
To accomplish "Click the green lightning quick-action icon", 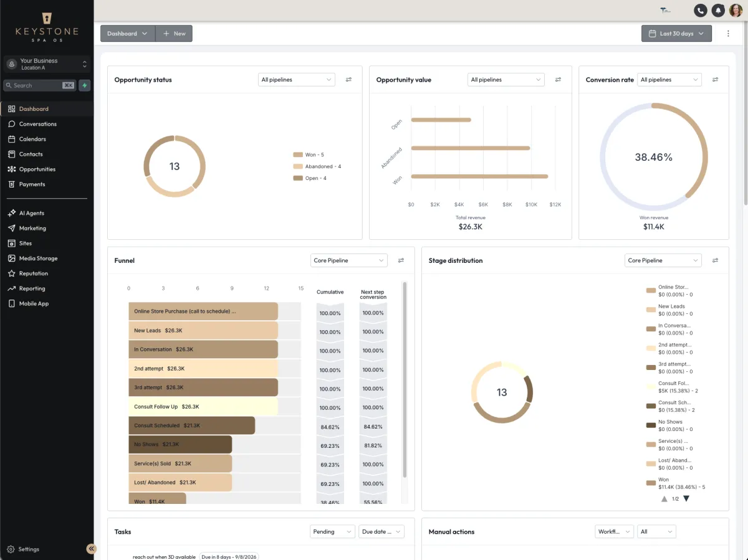I will tap(84, 85).
